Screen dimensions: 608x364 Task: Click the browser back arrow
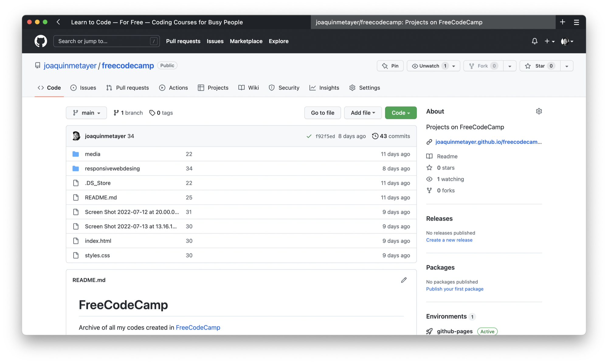point(58,22)
